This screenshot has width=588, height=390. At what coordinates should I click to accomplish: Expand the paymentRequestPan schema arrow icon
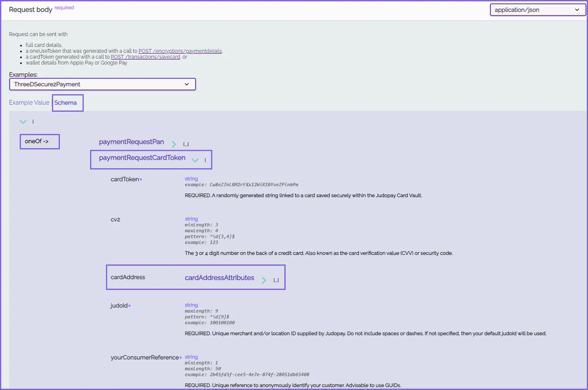pos(174,143)
